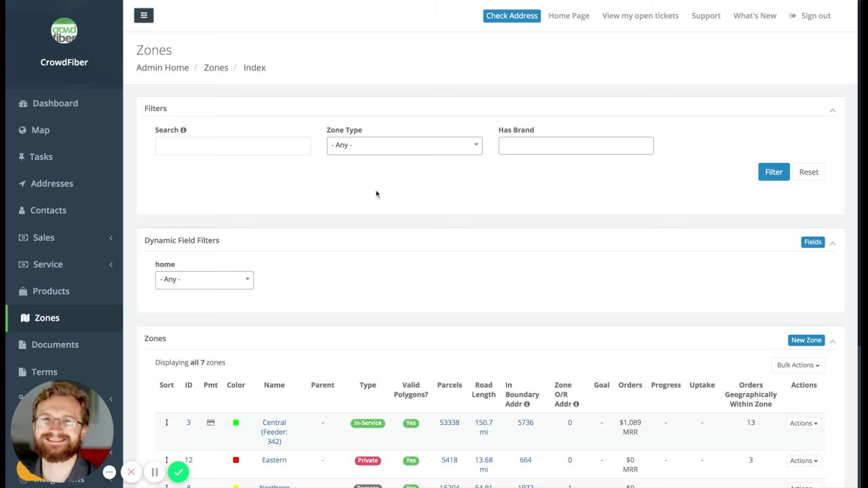
Task: Create a zone with New Zone button
Action: click(806, 340)
